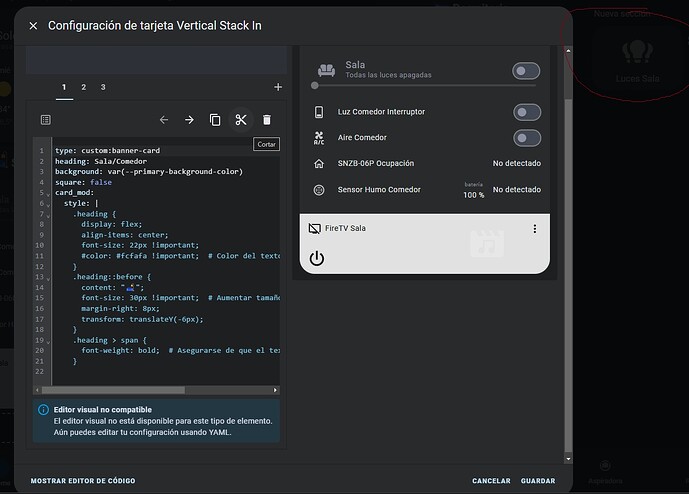Toggle Luz Comedor Interruptor switch

click(x=527, y=112)
